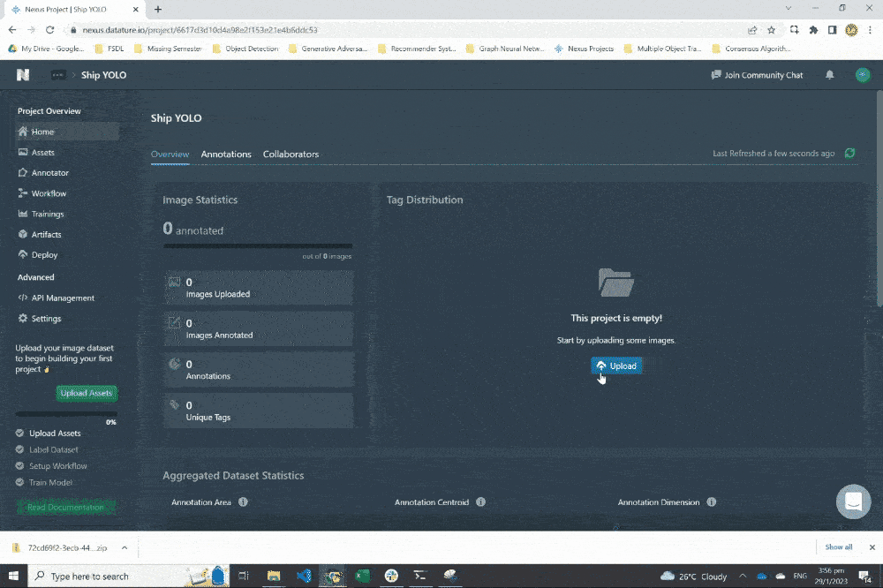Show hidden system tray icons
Image resolution: width=883 pixels, height=588 pixels.
click(x=743, y=576)
